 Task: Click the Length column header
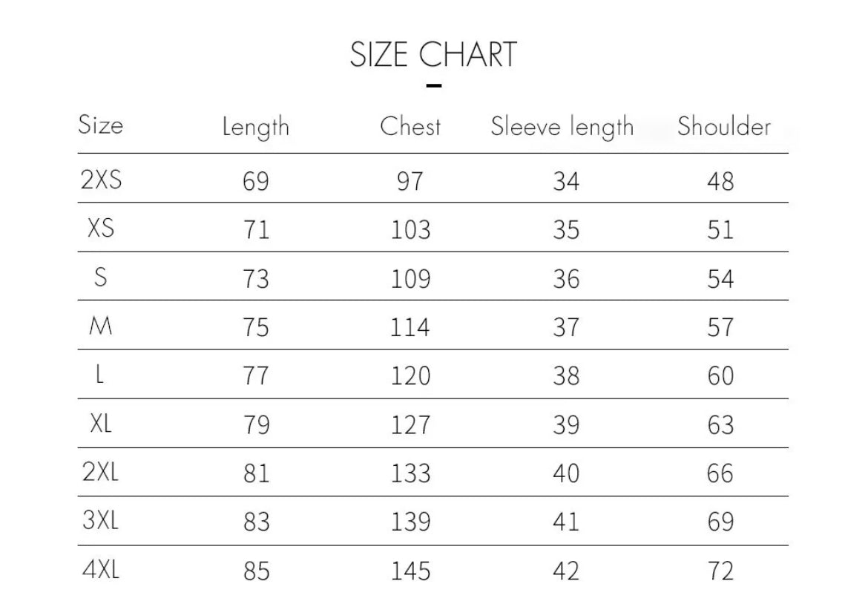[x=255, y=128]
